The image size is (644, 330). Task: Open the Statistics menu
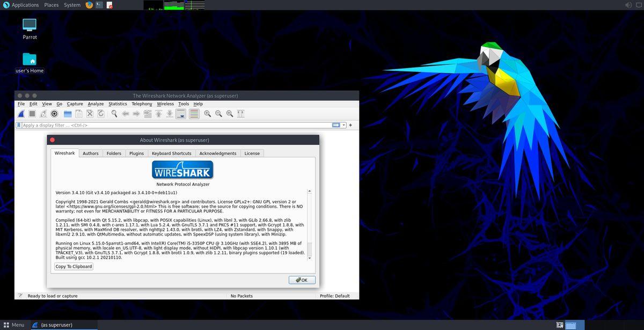tap(118, 104)
